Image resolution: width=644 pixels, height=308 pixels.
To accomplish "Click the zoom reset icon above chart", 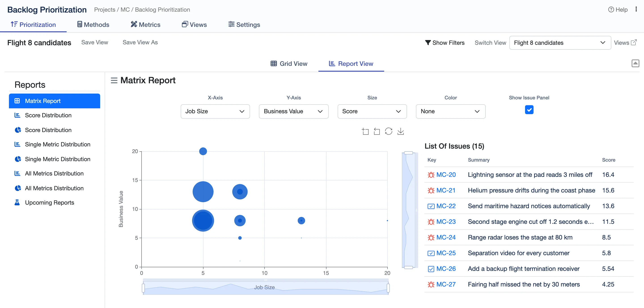I will pyautogui.click(x=377, y=131).
